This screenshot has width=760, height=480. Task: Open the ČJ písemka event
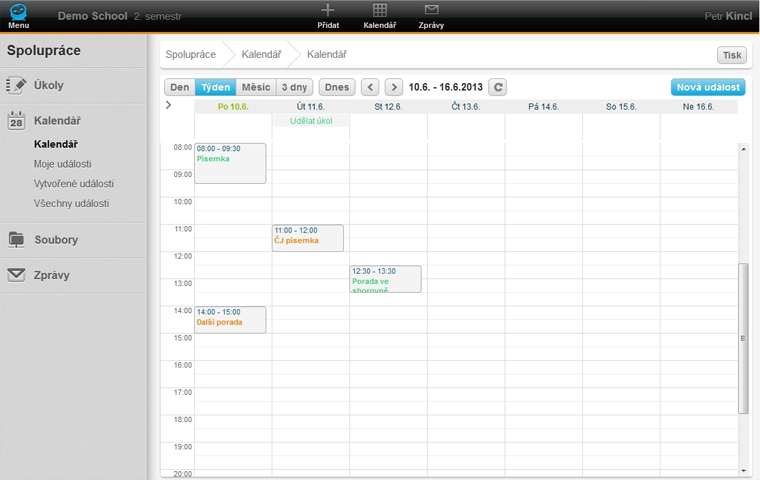point(308,238)
